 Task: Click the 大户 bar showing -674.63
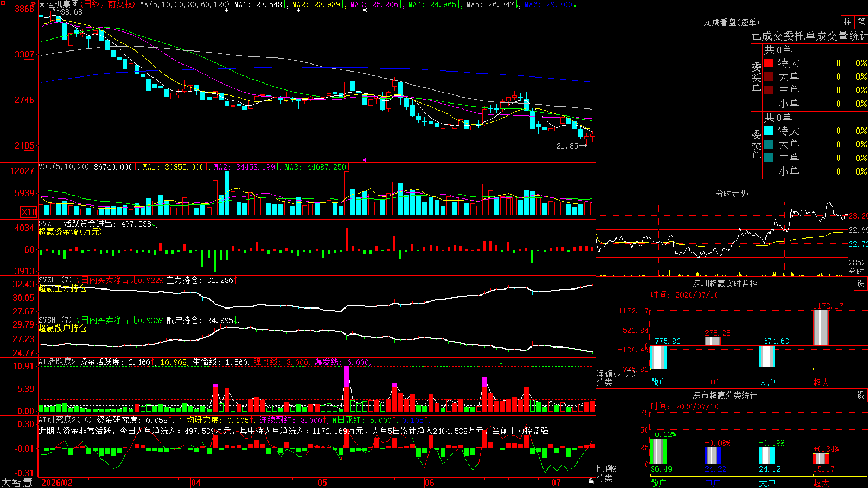767,356
